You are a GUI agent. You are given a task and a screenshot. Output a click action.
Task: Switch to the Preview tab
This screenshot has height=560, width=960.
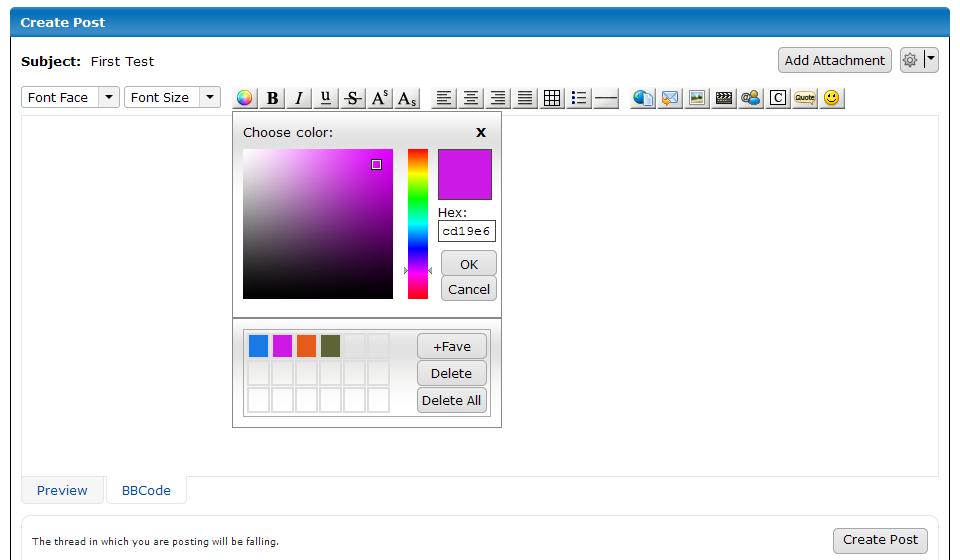tap(62, 490)
